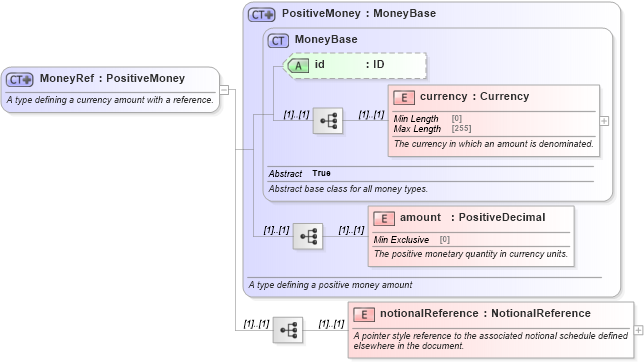Click the 'Min Length' facet row

[428, 119]
